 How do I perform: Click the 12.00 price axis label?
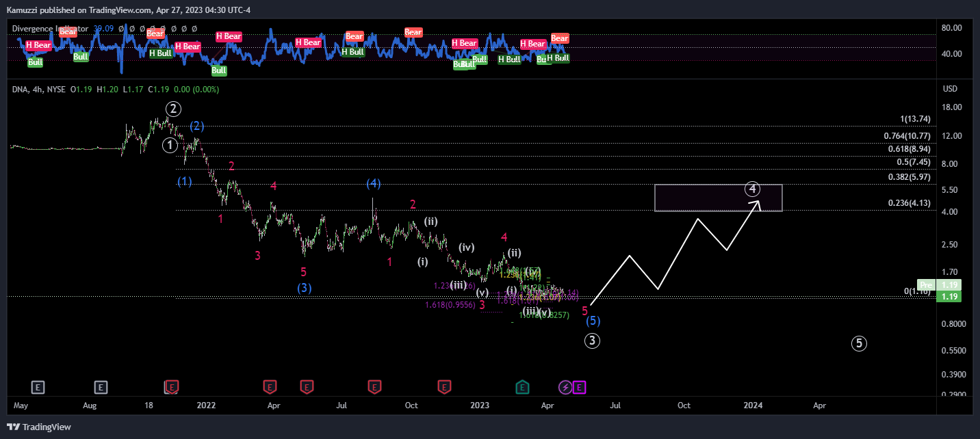click(952, 136)
